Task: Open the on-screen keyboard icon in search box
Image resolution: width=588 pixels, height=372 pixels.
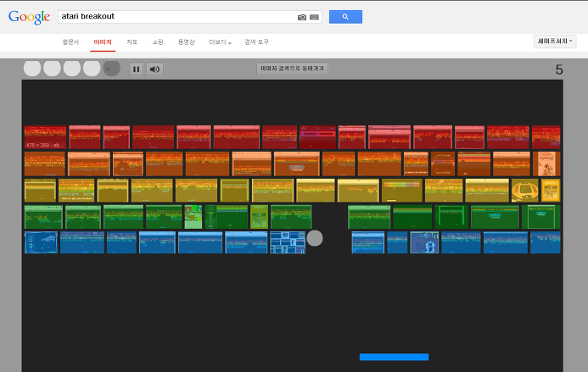Action: [314, 17]
